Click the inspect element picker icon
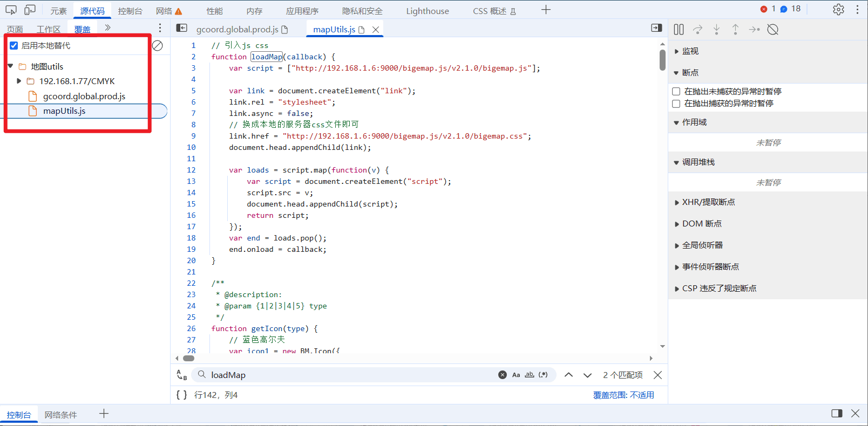 coord(11,10)
